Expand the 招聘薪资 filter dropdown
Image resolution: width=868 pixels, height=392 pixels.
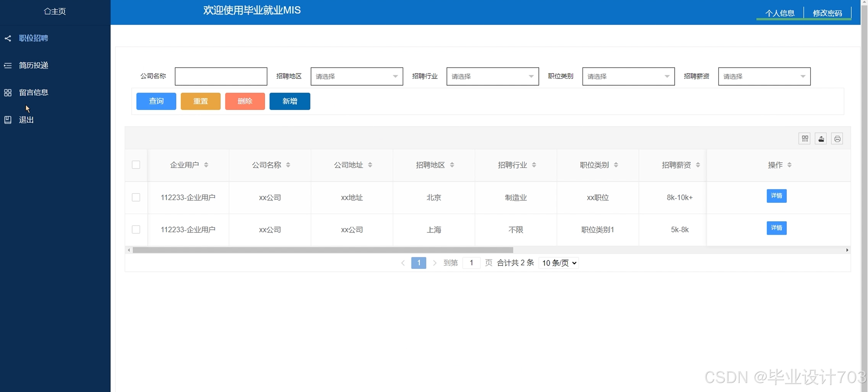tap(764, 76)
